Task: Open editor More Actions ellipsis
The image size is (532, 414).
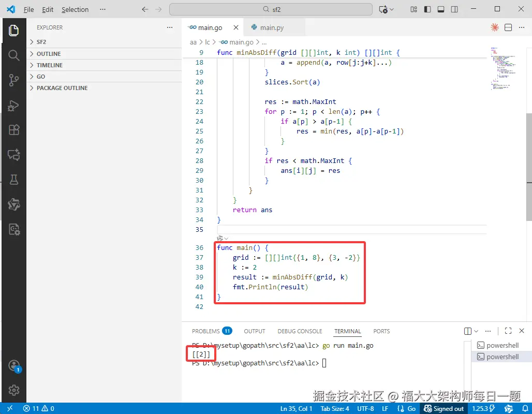Action: click(522, 27)
